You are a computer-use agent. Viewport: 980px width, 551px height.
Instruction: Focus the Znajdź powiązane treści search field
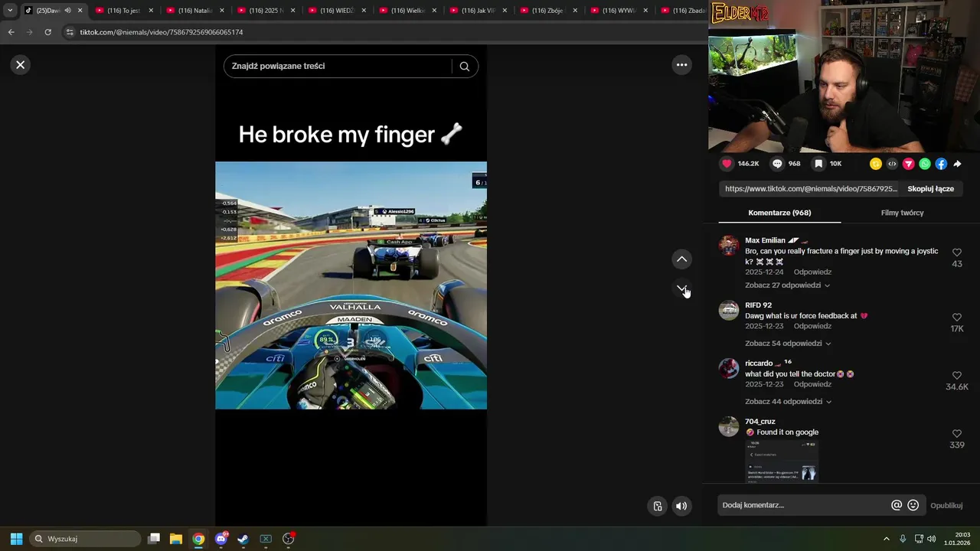(x=337, y=67)
